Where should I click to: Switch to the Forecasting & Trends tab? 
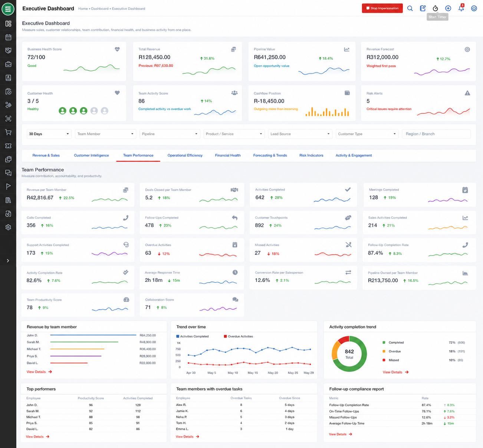[x=270, y=155]
